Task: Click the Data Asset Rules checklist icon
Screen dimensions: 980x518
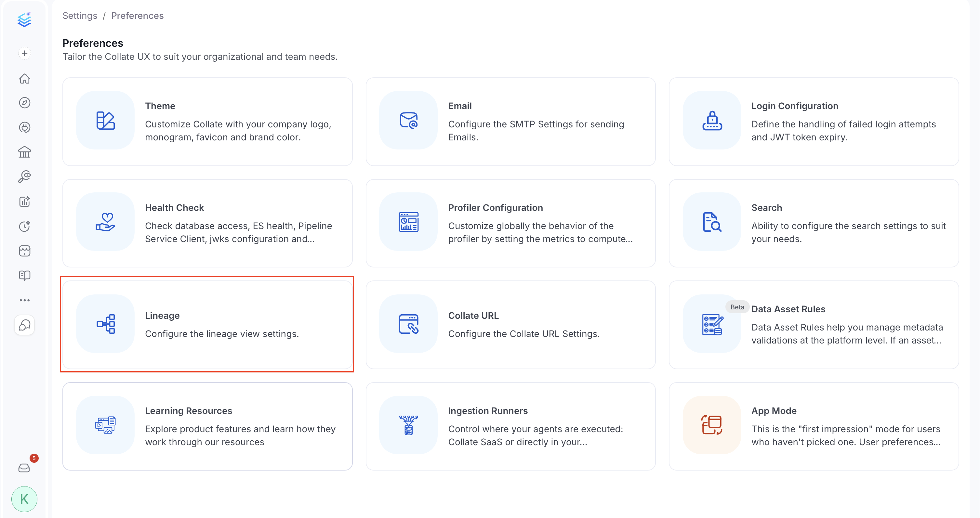Action: 712,324
